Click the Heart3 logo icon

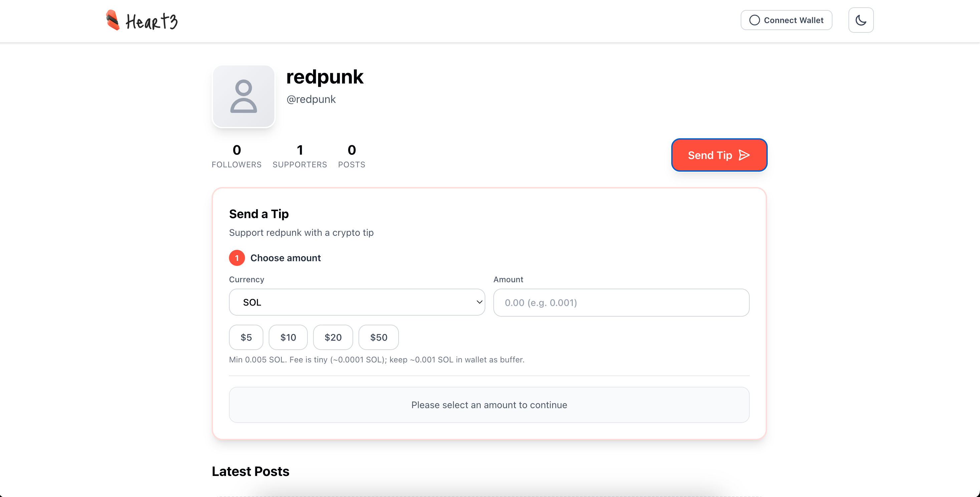pyautogui.click(x=112, y=20)
